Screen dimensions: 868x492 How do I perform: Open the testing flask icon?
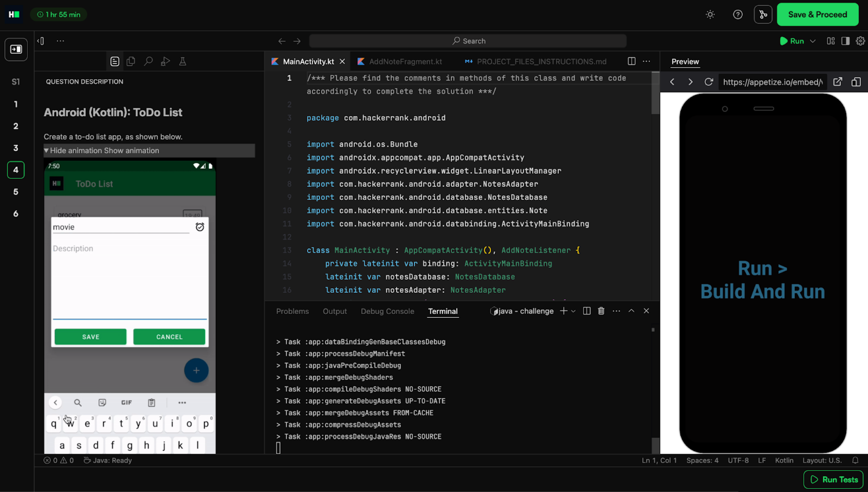[183, 61]
